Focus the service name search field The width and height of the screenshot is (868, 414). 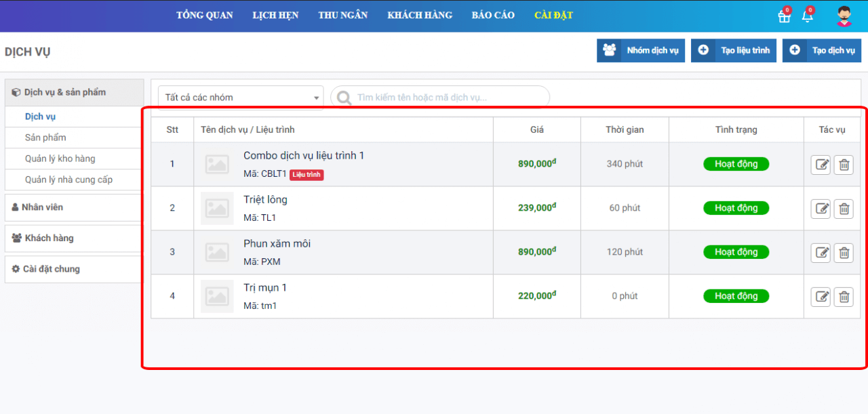(448, 98)
